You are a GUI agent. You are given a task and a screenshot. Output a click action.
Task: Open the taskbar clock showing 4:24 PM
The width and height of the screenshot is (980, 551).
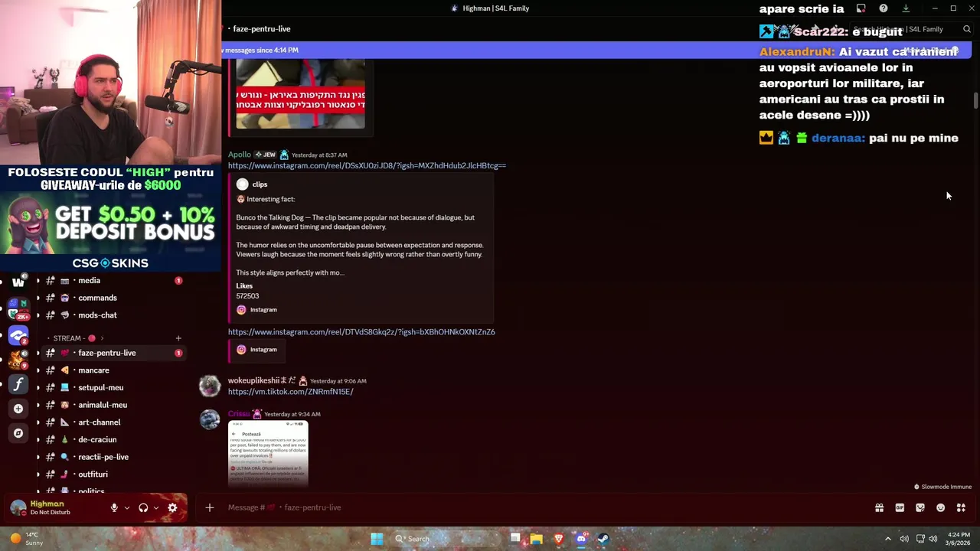pyautogui.click(x=959, y=539)
